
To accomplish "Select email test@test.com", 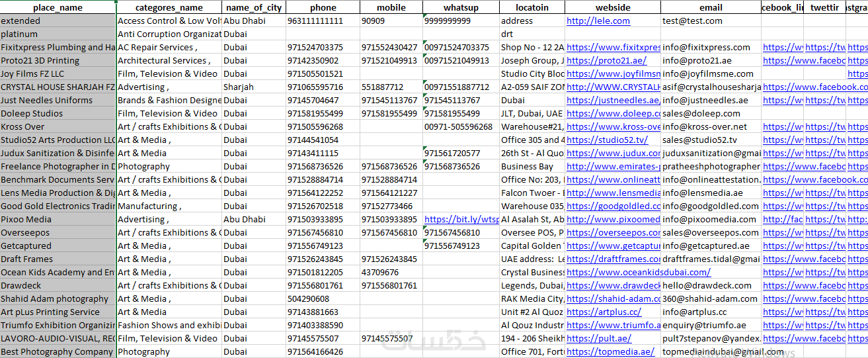I will [711, 21].
